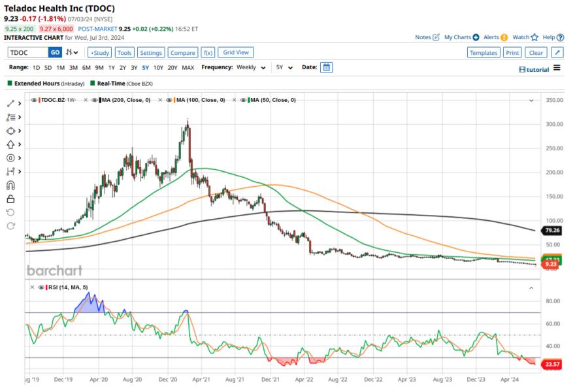575x392 pixels.
Task: Click the Compare button
Action: (182, 52)
